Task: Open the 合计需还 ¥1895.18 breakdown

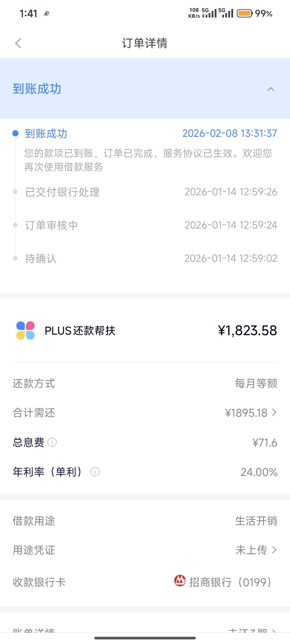Action: coord(251,413)
